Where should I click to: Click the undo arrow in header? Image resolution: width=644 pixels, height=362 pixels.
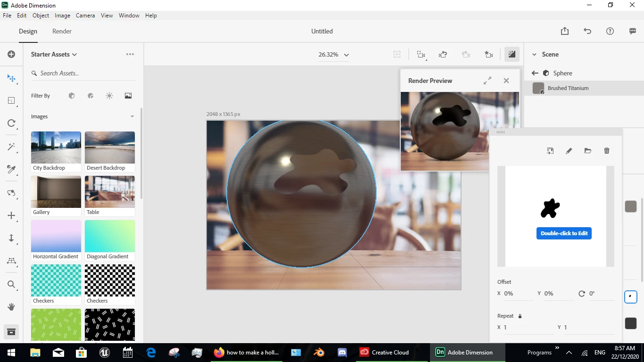click(587, 31)
